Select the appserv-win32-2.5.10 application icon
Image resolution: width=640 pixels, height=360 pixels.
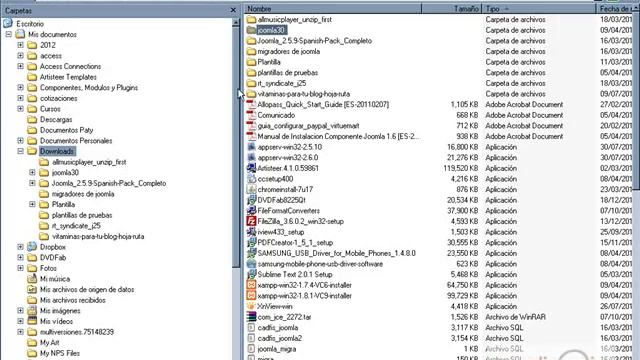tap(251, 147)
